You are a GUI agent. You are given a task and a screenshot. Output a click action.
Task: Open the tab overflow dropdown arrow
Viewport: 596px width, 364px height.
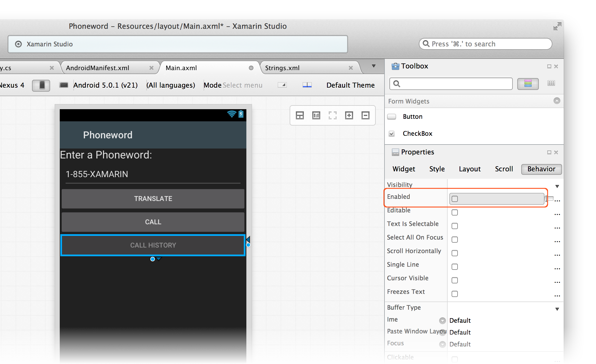tap(373, 66)
